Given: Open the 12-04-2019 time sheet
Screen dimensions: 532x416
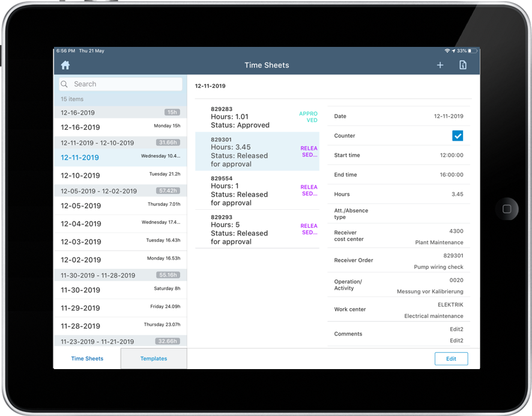Looking at the screenshot, I should pos(120,224).
